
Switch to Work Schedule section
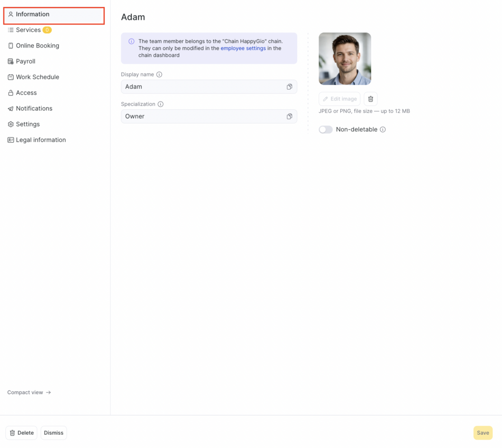pos(37,77)
